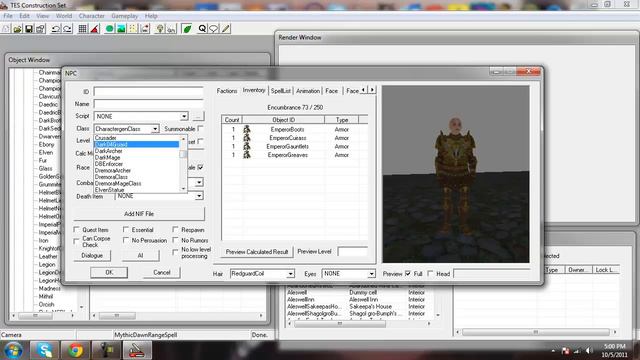The width and height of the screenshot is (640, 360).
Task: Toggle the red Snap to Angle icon
Action: (x=95, y=29)
